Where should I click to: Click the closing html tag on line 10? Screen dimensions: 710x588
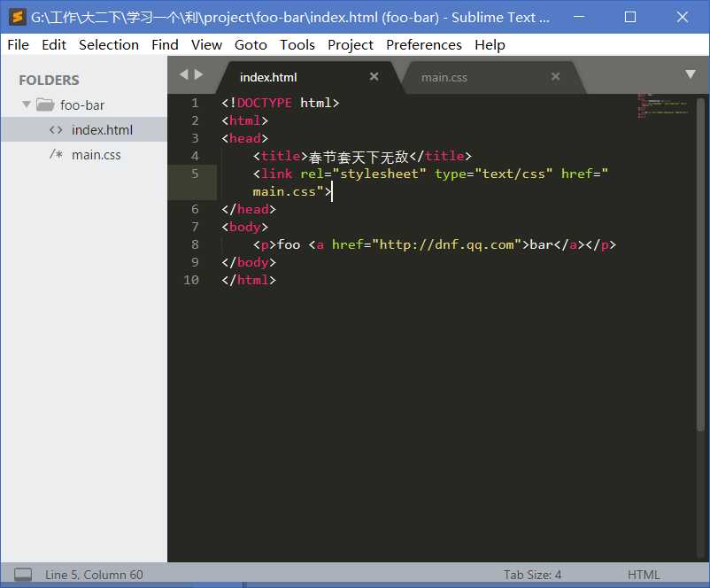(249, 280)
